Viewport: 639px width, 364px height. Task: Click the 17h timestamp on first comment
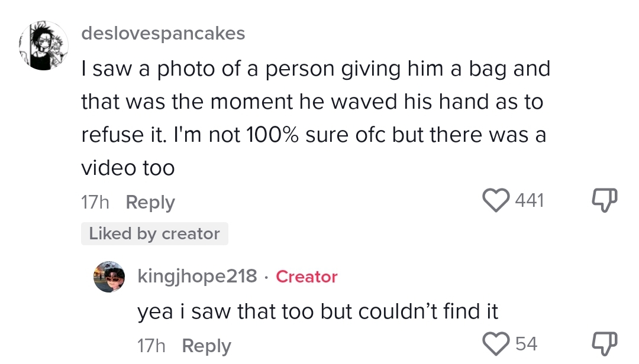[x=95, y=203]
